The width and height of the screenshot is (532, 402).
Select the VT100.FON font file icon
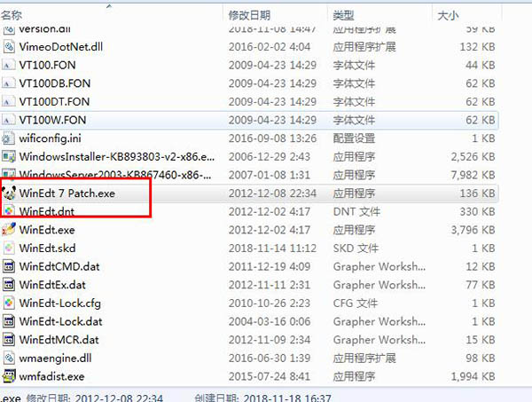(x=9, y=65)
